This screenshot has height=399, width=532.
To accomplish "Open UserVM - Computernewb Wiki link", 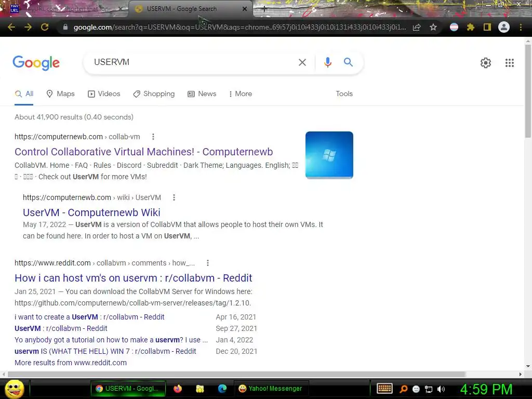I will (91, 212).
